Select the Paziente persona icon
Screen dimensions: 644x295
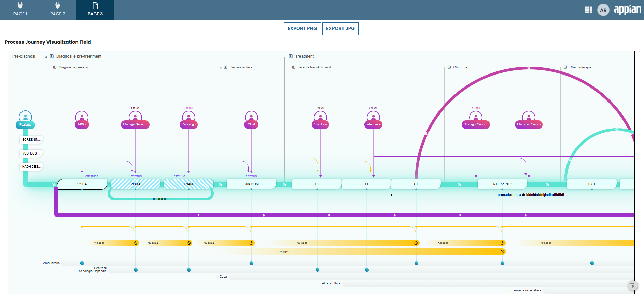click(x=25, y=117)
